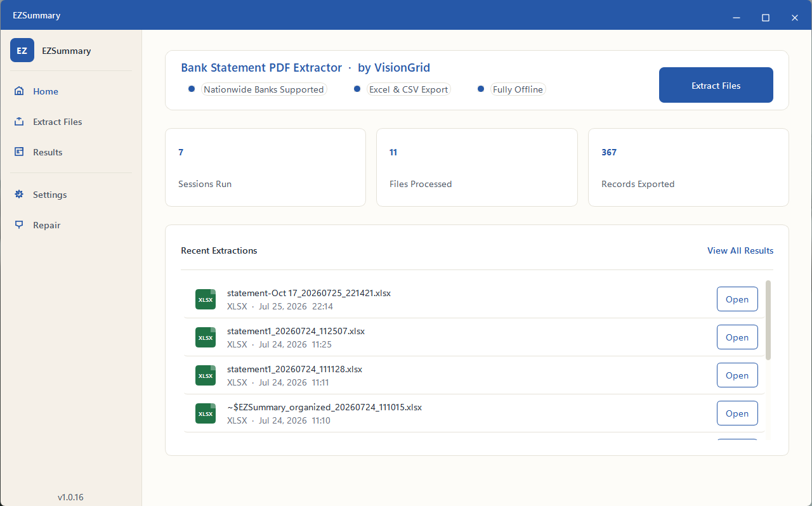Close the EZSummary window
Screen dimensions: 812x506
point(795,18)
